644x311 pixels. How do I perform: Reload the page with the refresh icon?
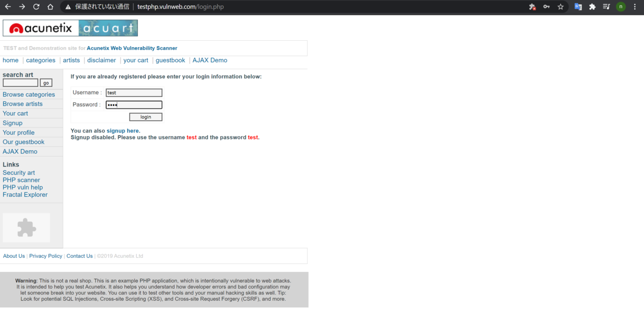(x=36, y=7)
